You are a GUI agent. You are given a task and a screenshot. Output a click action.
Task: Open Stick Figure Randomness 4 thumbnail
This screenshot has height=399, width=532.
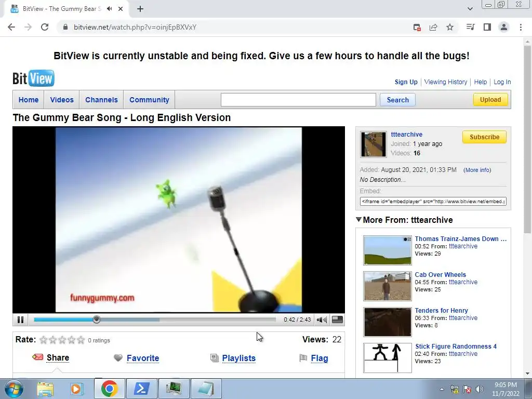(x=388, y=358)
